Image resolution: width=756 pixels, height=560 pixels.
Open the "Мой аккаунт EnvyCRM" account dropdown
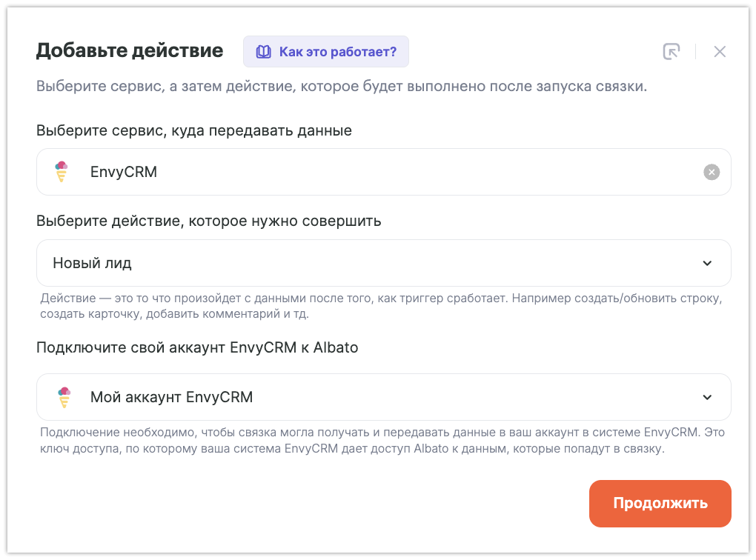[x=371, y=397]
